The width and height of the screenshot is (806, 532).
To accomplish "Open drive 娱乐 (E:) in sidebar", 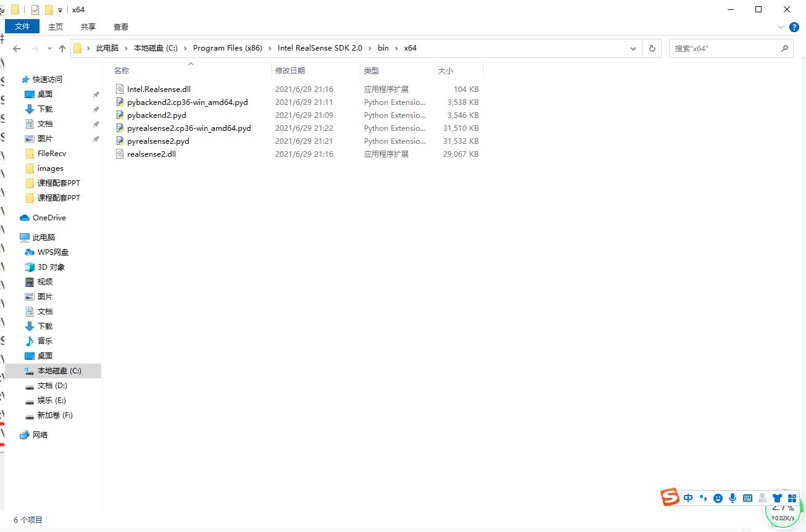I will (52, 400).
